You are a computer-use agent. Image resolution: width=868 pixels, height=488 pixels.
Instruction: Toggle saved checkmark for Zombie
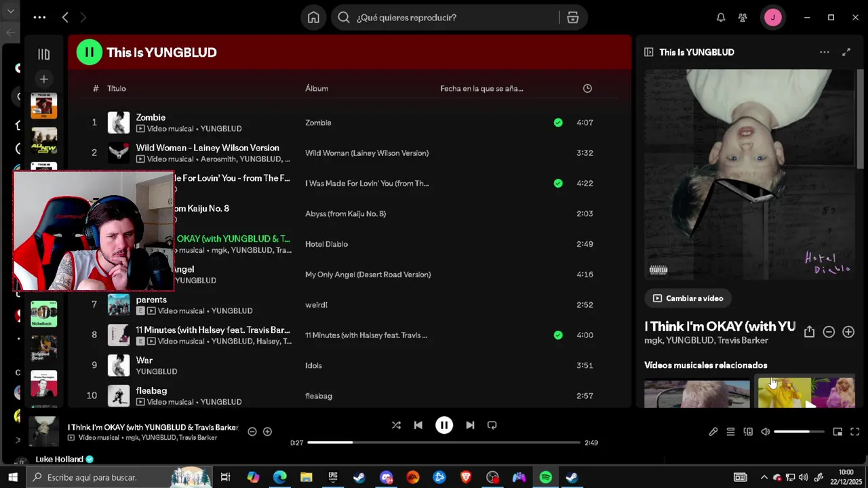coord(558,123)
